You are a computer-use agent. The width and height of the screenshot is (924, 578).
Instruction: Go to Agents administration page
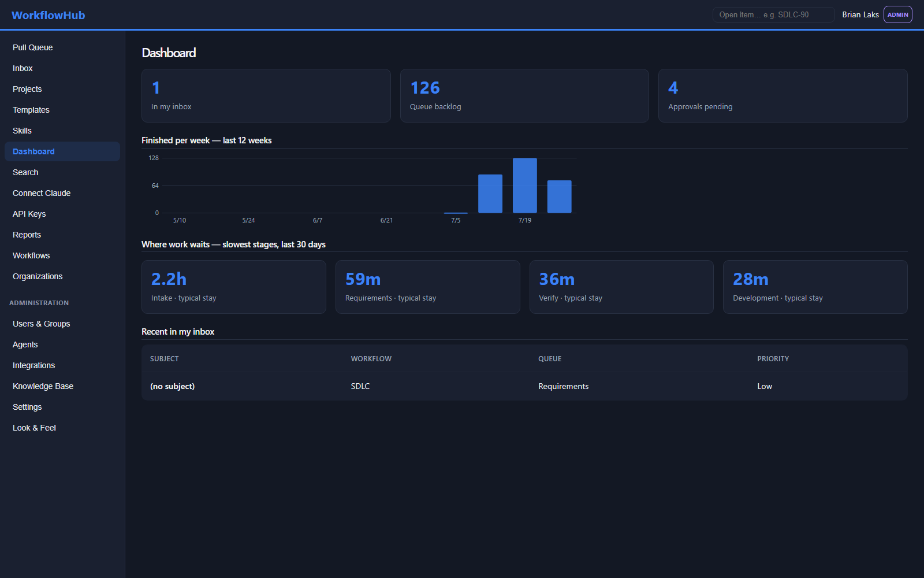[62, 344]
